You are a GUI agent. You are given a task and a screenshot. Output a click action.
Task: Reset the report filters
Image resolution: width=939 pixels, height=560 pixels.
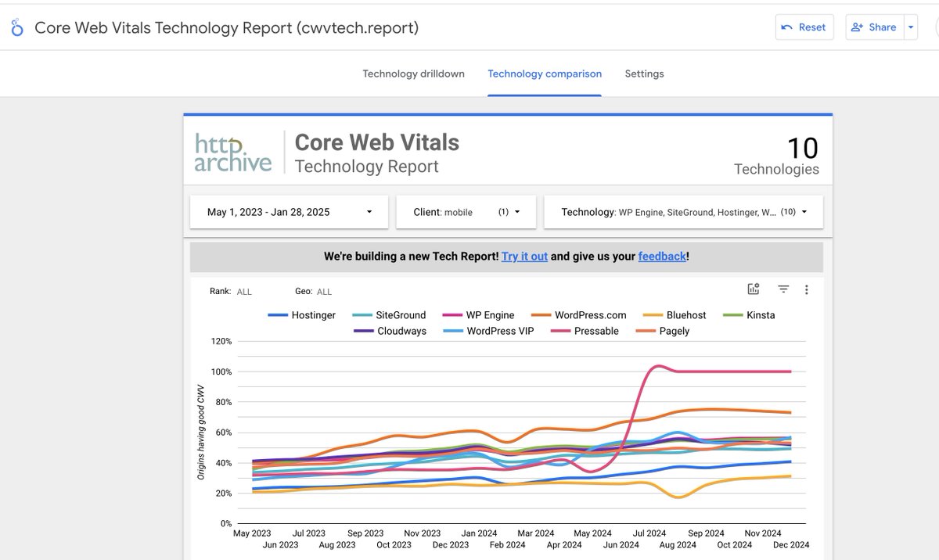[x=804, y=27]
